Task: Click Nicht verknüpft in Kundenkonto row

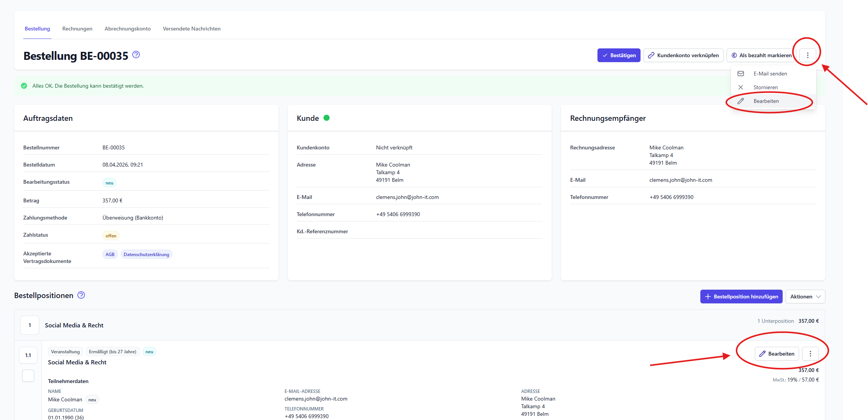Action: pos(394,147)
